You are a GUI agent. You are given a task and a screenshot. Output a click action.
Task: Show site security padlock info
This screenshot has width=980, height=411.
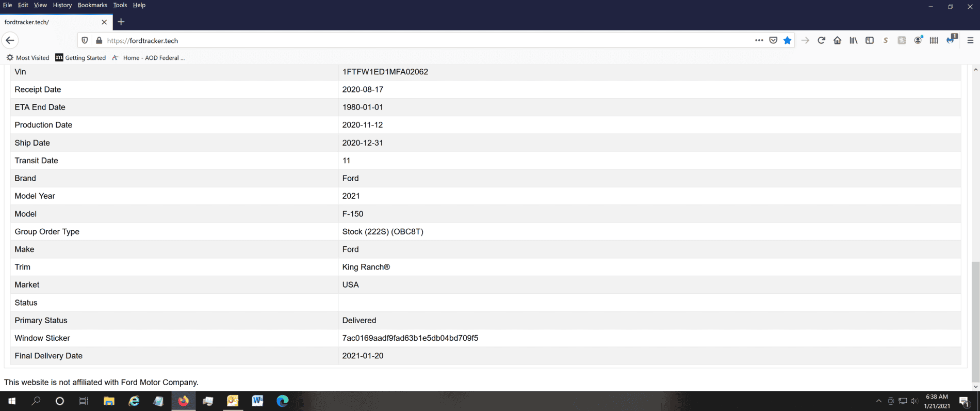[99, 40]
